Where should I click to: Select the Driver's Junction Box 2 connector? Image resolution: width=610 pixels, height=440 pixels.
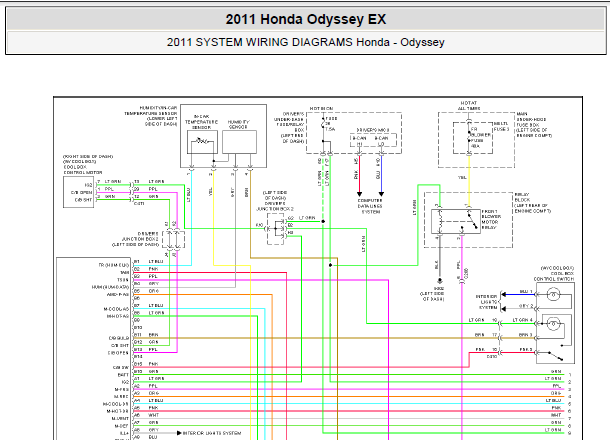[284, 226]
